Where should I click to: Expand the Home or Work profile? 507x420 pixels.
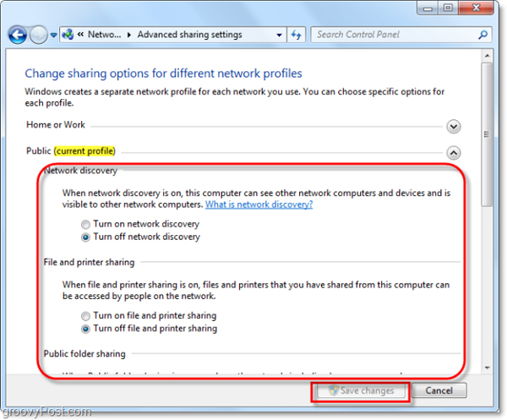coord(453,127)
